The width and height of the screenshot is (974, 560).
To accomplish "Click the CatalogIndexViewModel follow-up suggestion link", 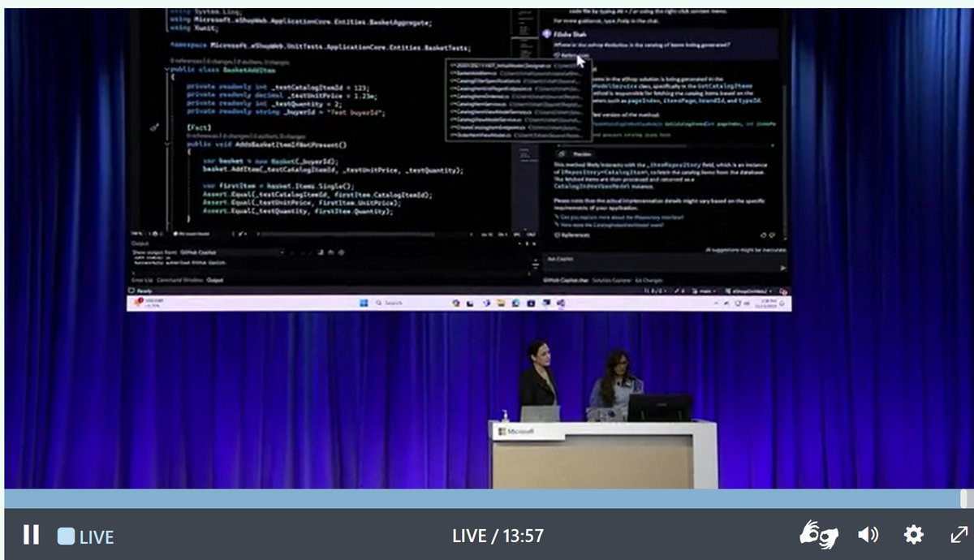I will (x=613, y=226).
